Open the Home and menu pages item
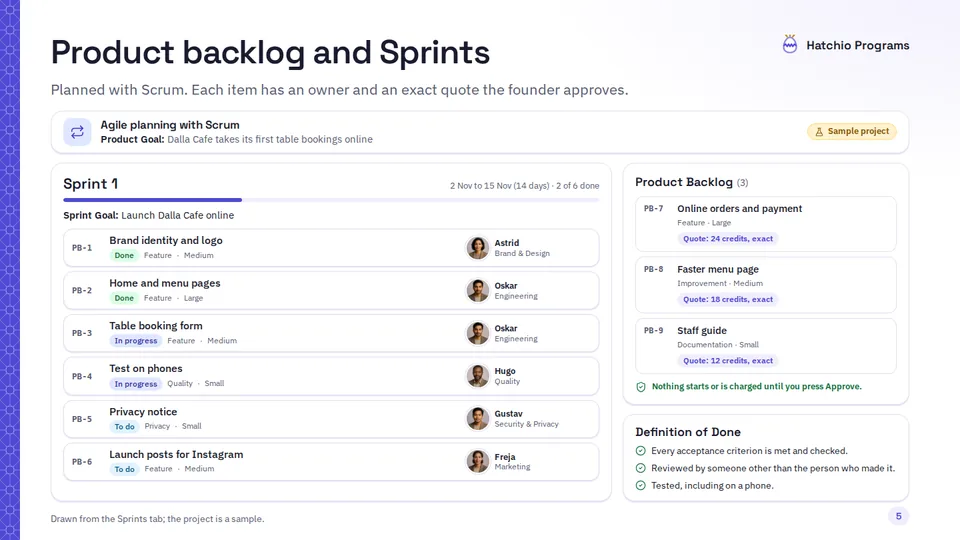This screenshot has width=960, height=540. point(331,291)
